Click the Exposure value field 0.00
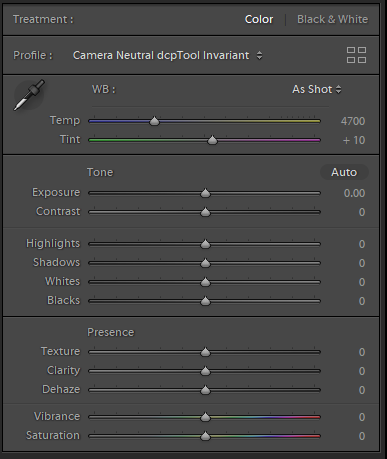Image resolution: width=387 pixels, height=459 pixels. coord(354,193)
